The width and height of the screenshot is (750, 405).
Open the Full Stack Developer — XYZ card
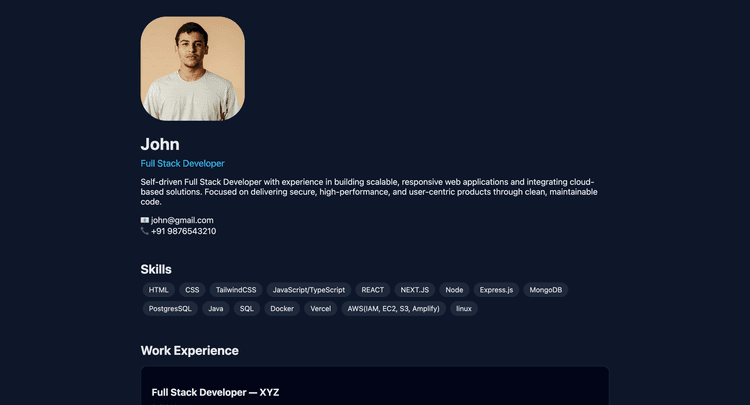pos(375,386)
